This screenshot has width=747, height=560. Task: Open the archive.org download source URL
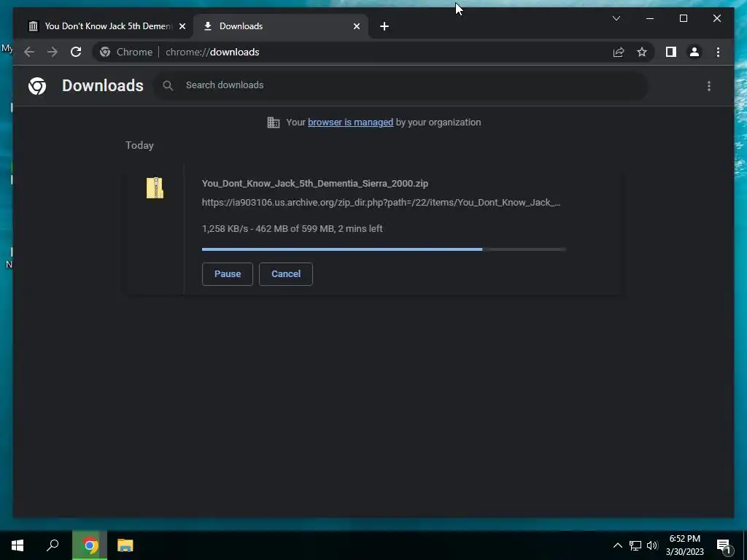381,203
